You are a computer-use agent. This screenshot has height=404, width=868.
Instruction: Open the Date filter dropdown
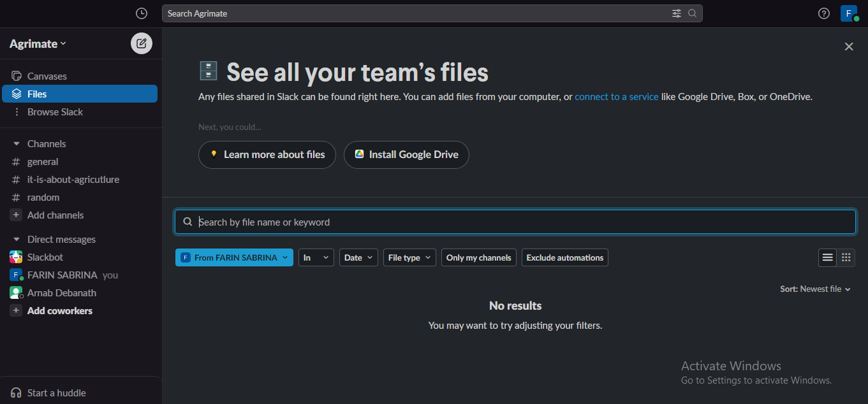tap(358, 257)
